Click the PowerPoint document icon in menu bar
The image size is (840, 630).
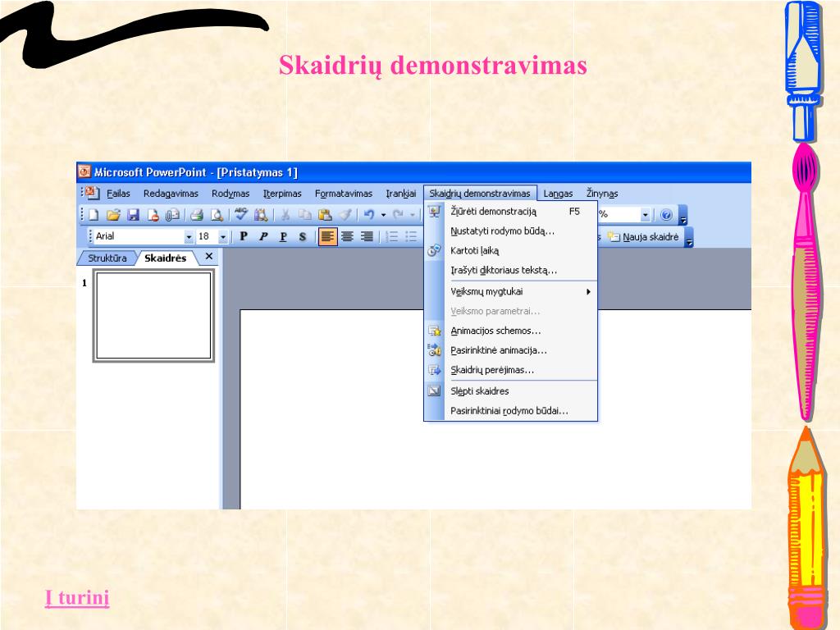93,193
